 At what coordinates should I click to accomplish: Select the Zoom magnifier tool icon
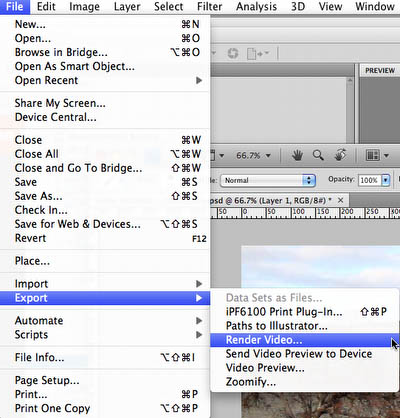[318, 155]
